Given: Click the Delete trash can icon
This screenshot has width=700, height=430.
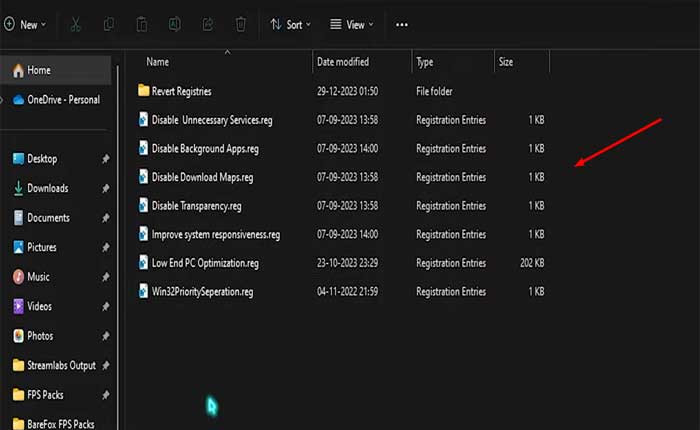Looking at the screenshot, I should coord(240,24).
